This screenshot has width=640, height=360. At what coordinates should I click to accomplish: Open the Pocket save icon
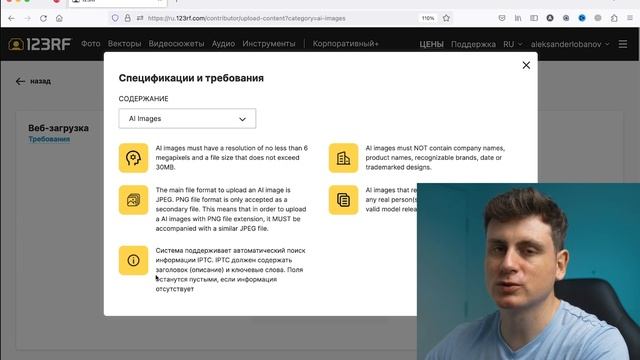coord(502,18)
